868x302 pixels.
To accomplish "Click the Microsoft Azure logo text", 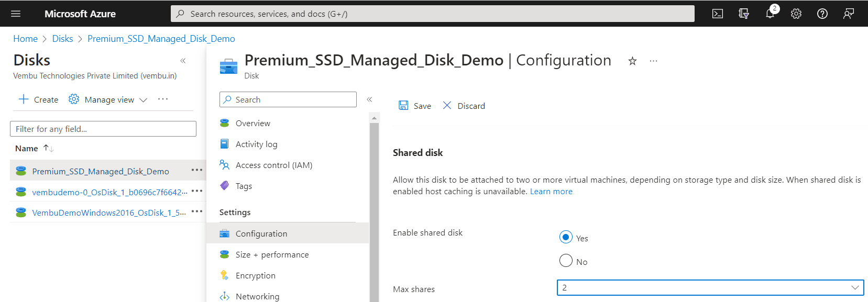I will 80,14.
